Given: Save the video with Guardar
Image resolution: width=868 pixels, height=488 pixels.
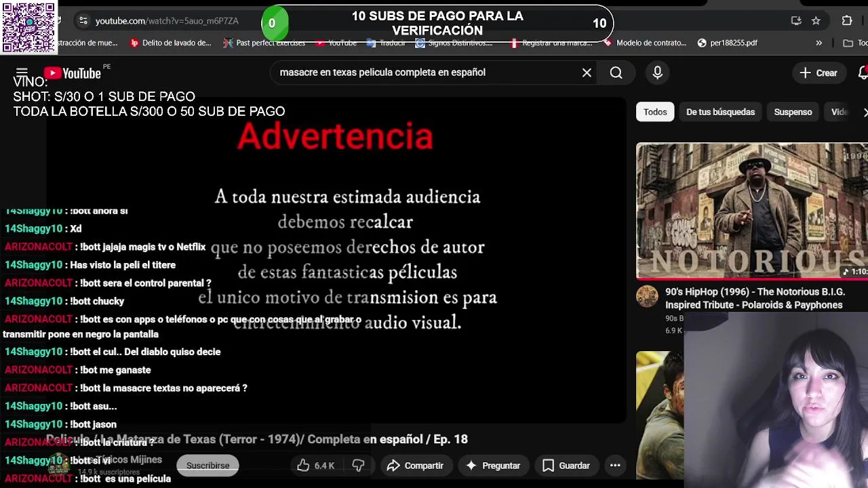Looking at the screenshot, I should coord(566,466).
